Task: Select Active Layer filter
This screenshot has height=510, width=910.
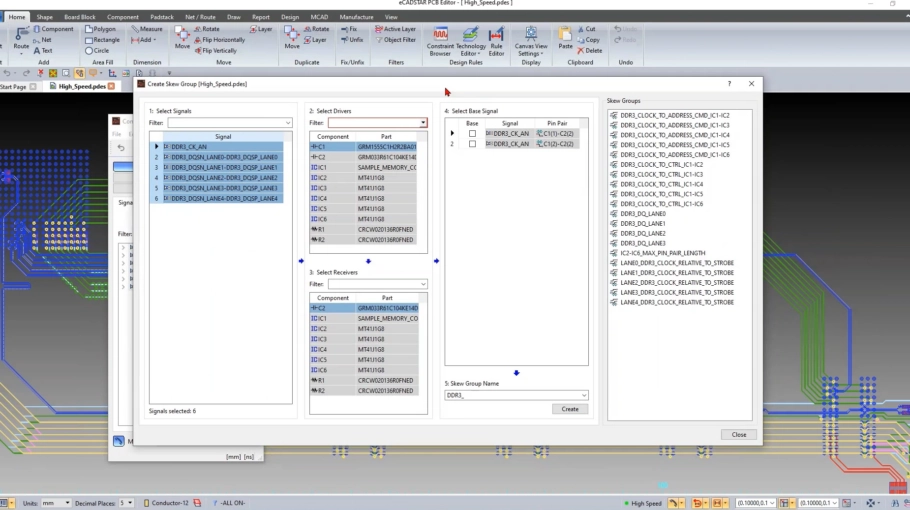Action: [x=395, y=29]
